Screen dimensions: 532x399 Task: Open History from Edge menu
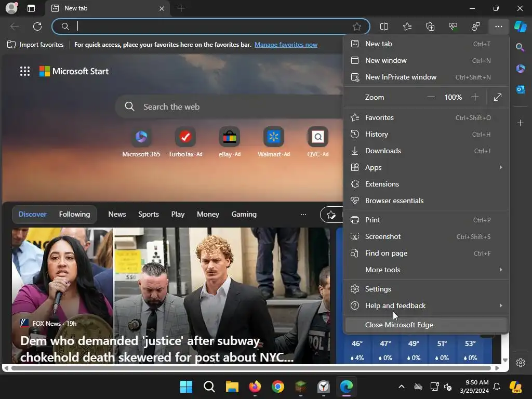pos(426,134)
